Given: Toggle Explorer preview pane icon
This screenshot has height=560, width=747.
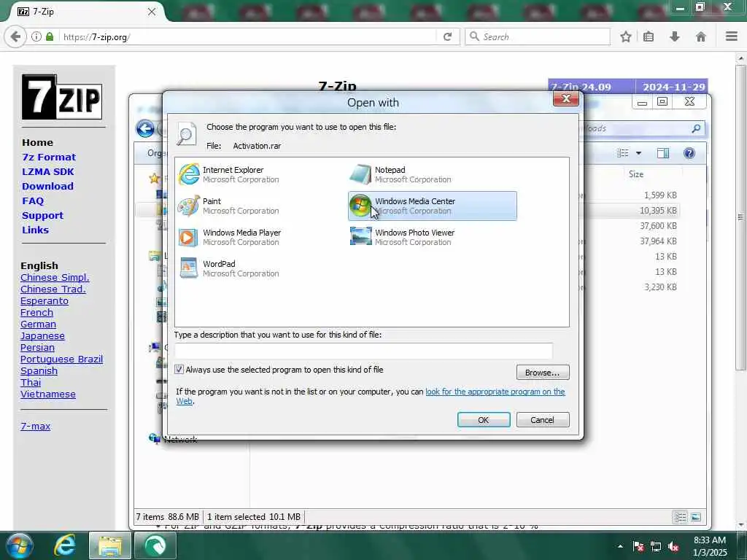Looking at the screenshot, I should pyautogui.click(x=662, y=153).
